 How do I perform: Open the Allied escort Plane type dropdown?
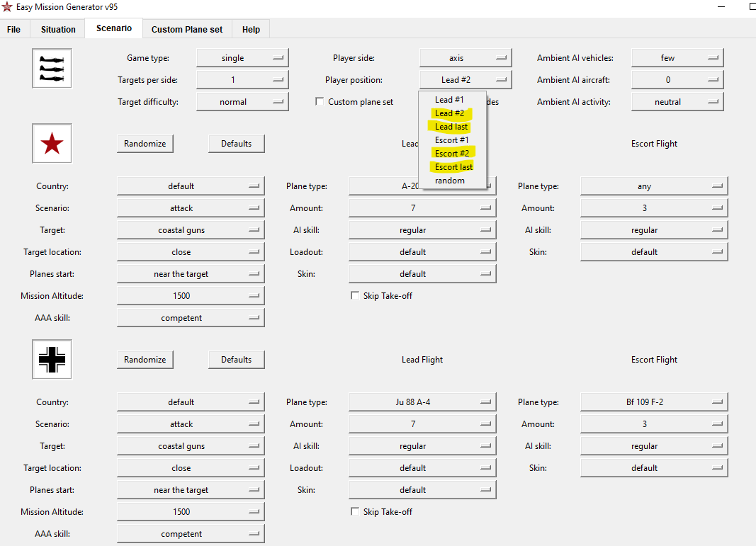pos(654,186)
